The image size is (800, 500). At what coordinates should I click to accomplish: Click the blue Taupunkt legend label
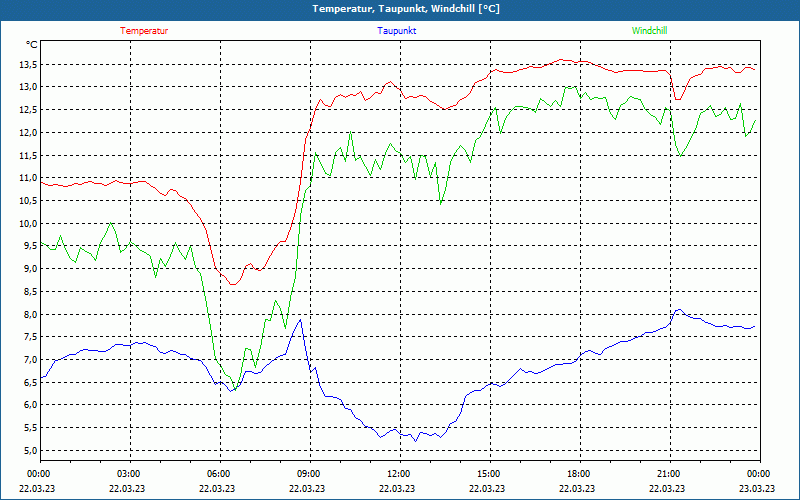click(x=396, y=31)
